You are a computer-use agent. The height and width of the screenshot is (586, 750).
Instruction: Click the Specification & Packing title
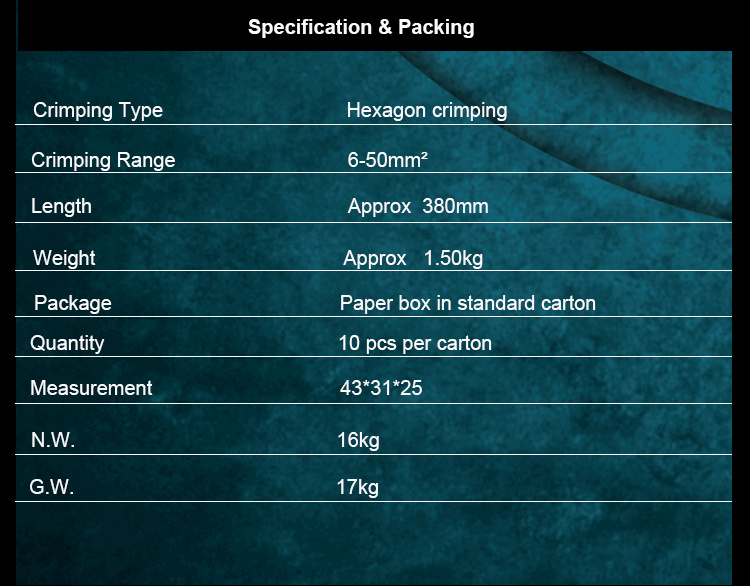click(361, 27)
